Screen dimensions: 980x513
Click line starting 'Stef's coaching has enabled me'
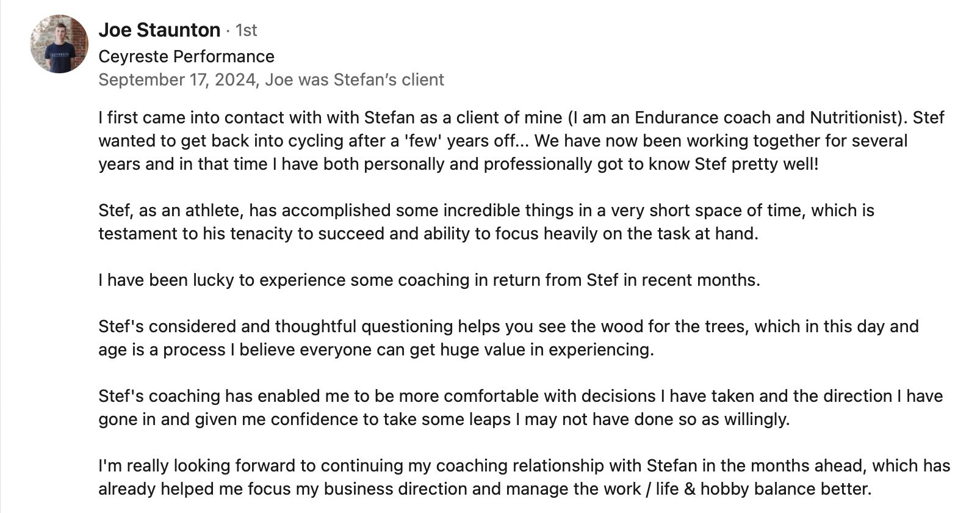[521, 396]
